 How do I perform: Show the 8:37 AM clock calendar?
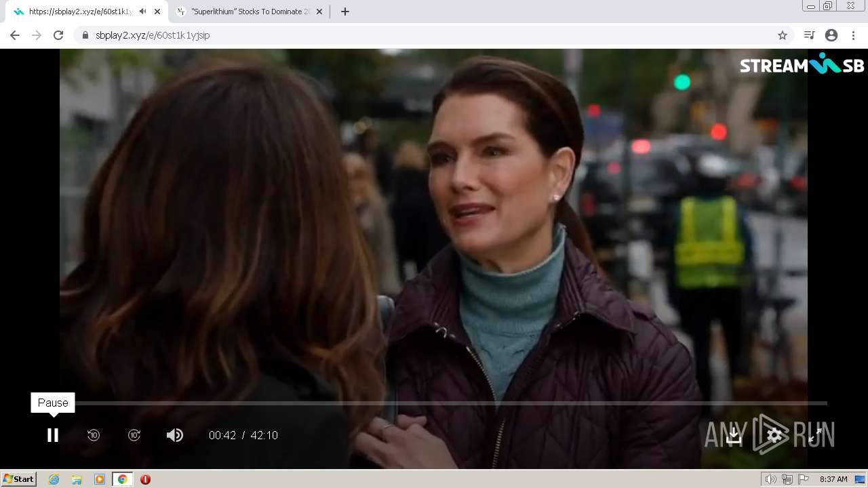tap(833, 479)
